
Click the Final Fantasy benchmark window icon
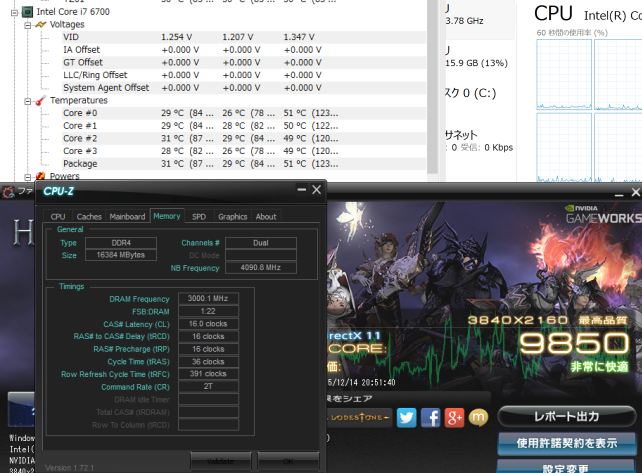[x=8, y=192]
